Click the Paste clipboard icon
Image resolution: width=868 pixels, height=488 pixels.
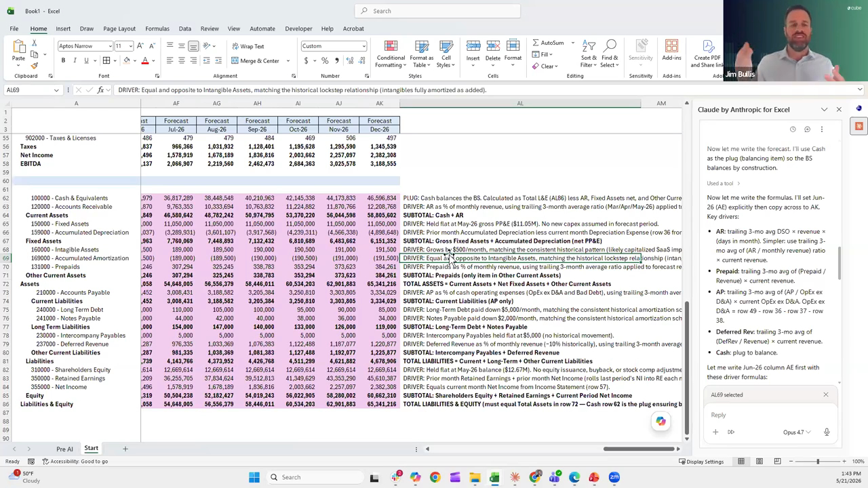click(x=18, y=47)
